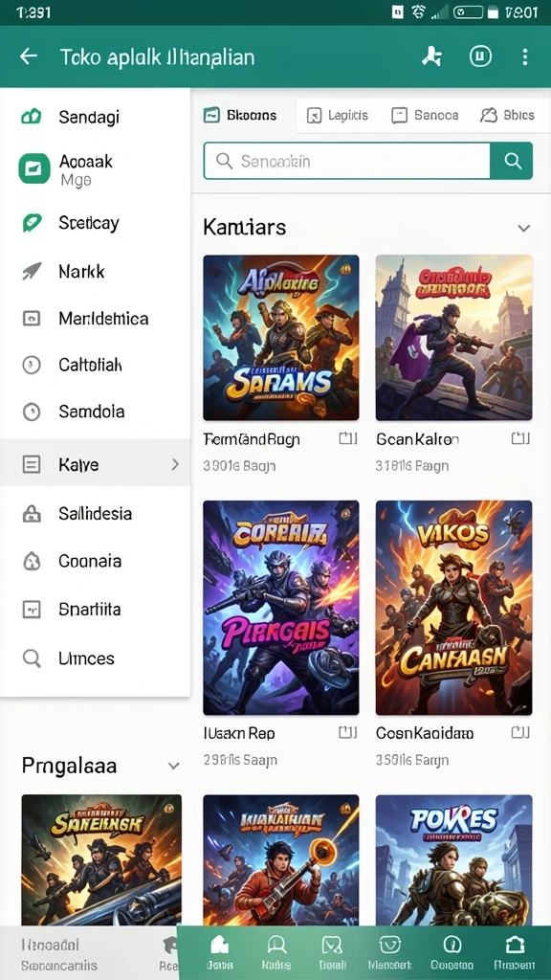Switch to the Senooa tab
This screenshot has width=551, height=980.
[x=425, y=115]
